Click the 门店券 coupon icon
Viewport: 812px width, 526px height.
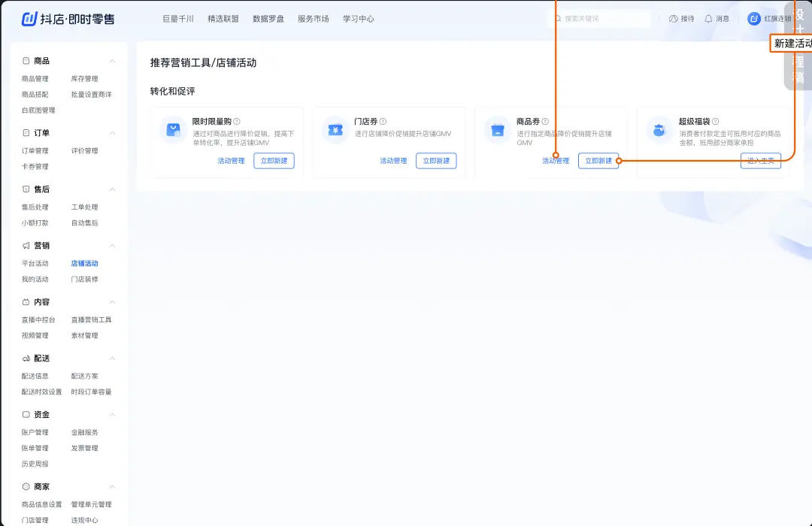point(335,130)
